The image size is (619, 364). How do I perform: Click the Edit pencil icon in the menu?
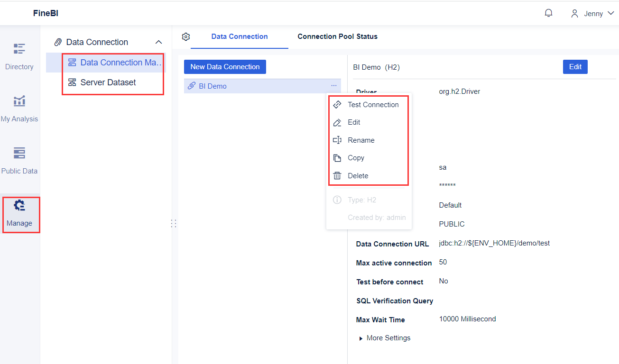[337, 122]
